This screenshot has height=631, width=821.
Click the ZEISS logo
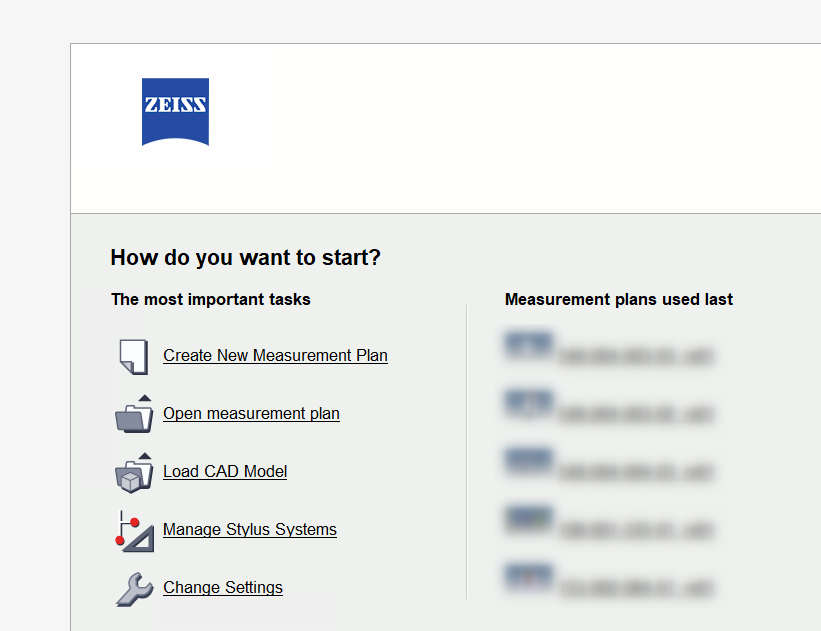(175, 111)
